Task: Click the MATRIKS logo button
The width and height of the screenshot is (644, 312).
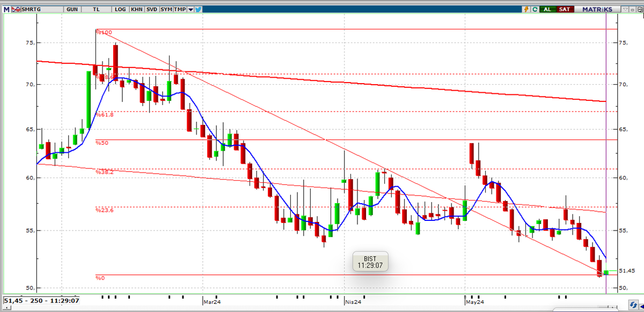Action: [598, 9]
